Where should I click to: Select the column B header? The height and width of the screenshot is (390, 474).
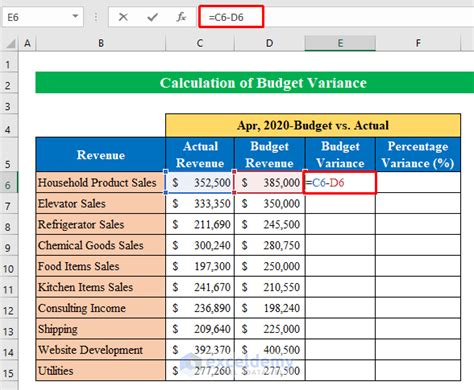pyautogui.click(x=101, y=43)
